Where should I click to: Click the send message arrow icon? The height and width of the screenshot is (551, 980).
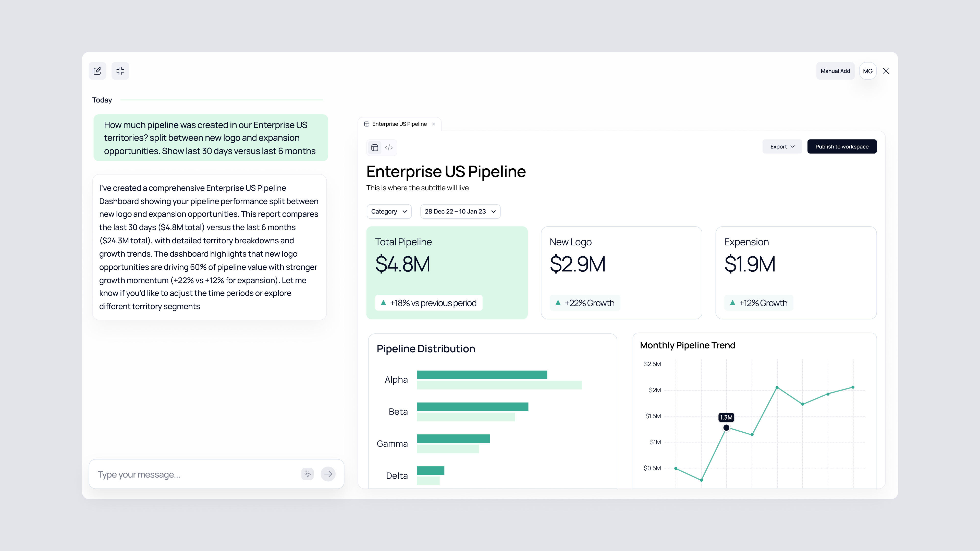[x=328, y=474]
